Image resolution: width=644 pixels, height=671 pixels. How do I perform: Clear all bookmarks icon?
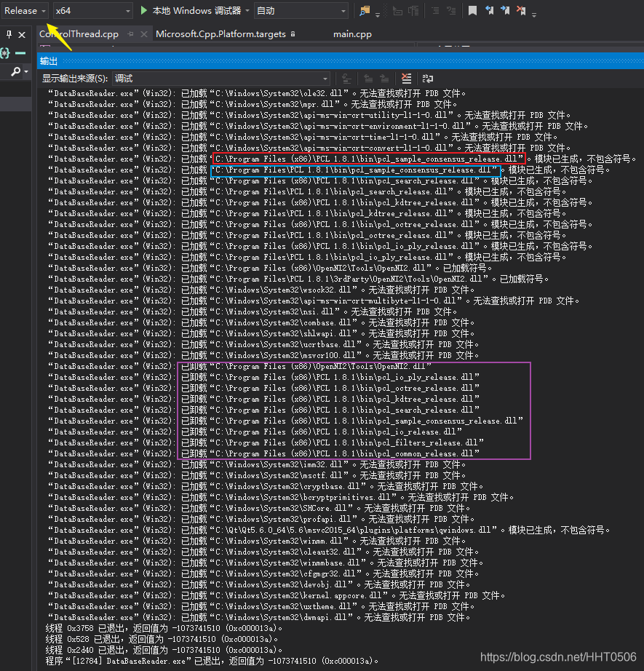tap(521, 11)
